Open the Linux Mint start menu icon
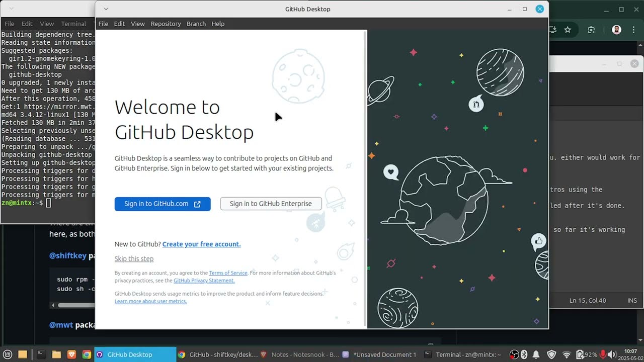This screenshot has height=362, width=644. point(8,354)
